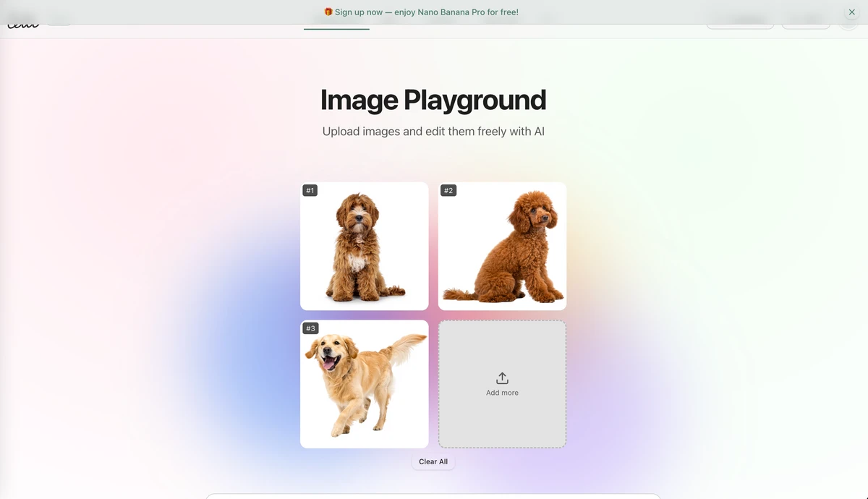This screenshot has height=499, width=868.
Task: Select image #1 of the brown doodle
Action: click(x=365, y=246)
